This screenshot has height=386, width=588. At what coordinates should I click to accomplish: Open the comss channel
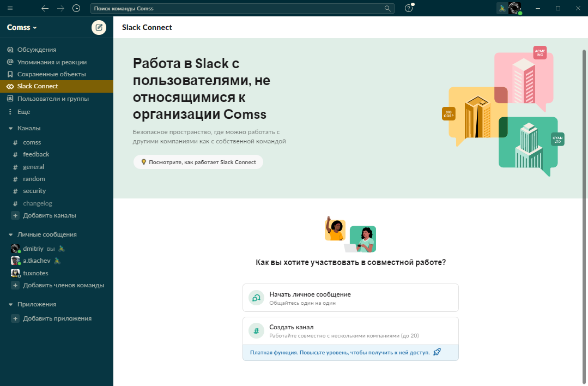[32, 142]
